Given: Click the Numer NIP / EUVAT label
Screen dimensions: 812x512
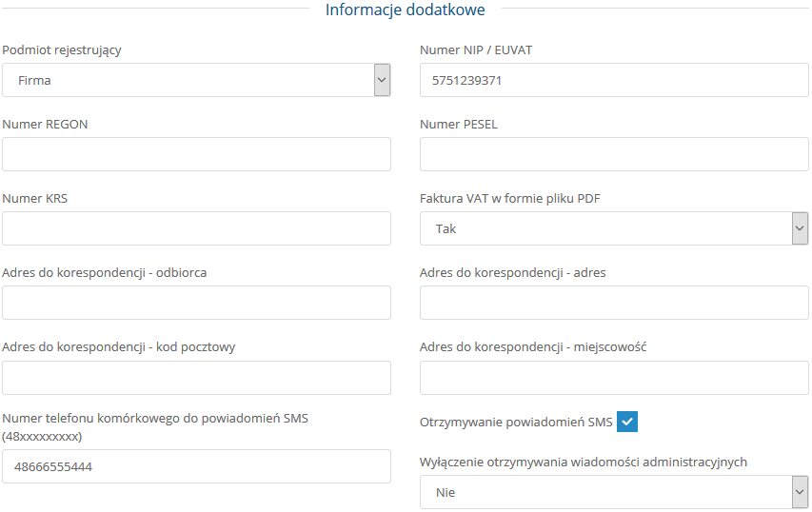Looking at the screenshot, I should (x=476, y=50).
